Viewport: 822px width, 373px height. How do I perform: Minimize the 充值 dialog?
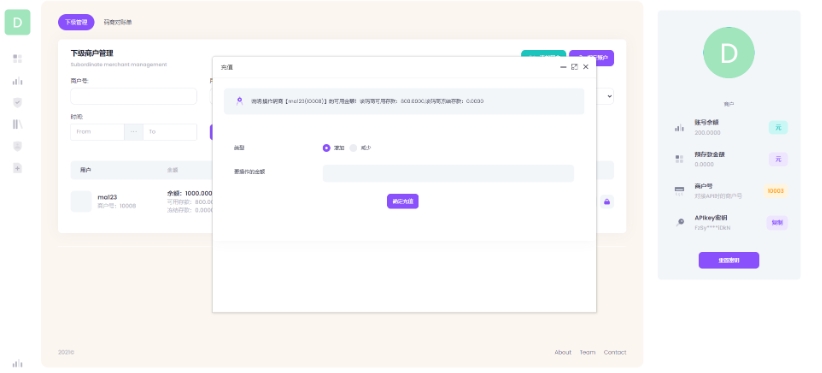(x=563, y=67)
